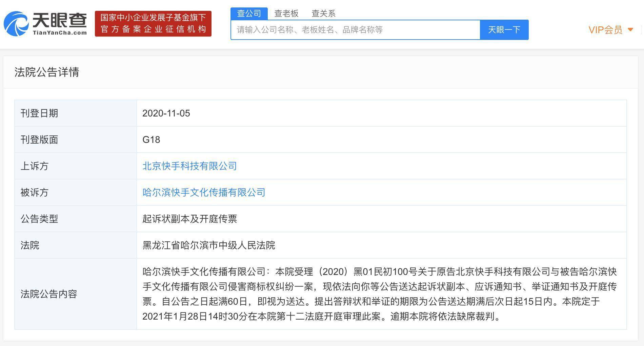Click the 起诉状副本及开庭传票 announcement type
The width and height of the screenshot is (644, 346).
(189, 219)
